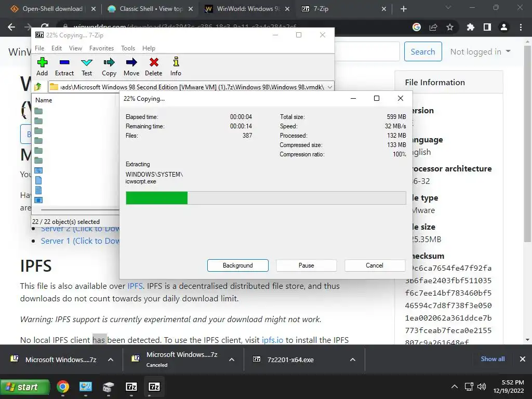The image size is (532, 399).
Task: Switch to the active 7-Zip taskbar window
Action: (x=154, y=387)
